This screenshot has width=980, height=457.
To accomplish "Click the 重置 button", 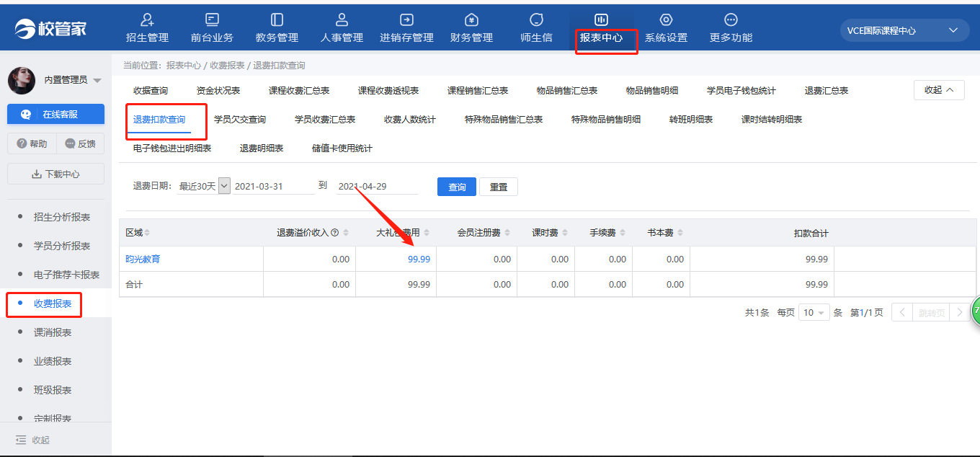I will click(499, 187).
